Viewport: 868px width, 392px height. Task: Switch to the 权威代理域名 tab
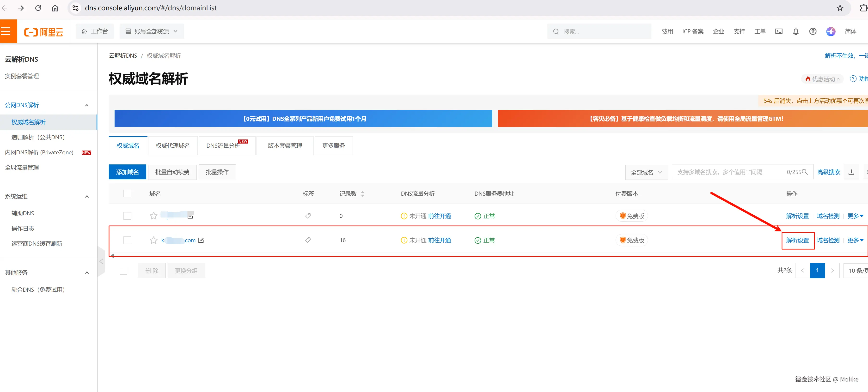(172, 146)
